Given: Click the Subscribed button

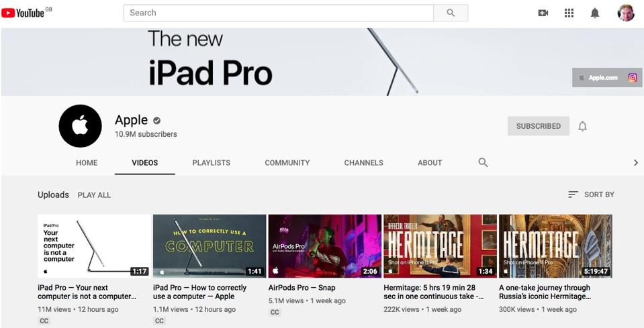Looking at the screenshot, I should coord(539,126).
